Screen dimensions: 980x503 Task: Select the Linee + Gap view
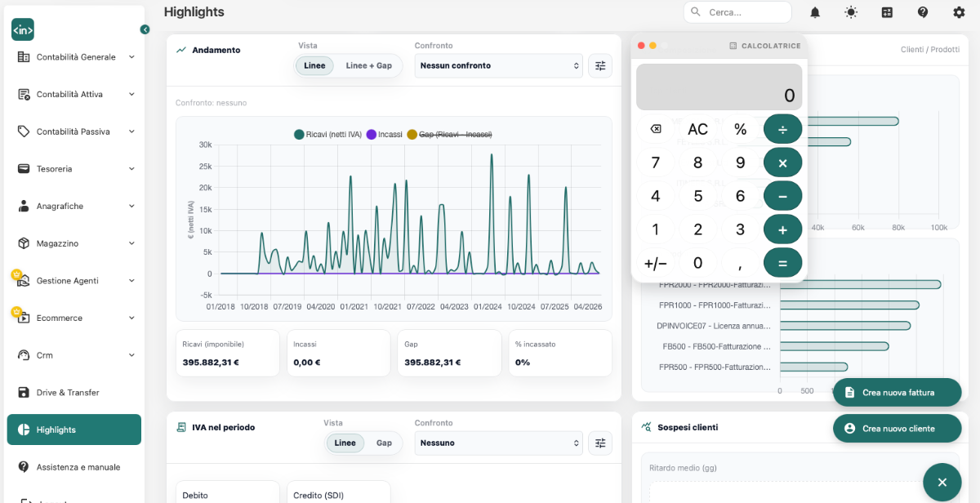368,65
